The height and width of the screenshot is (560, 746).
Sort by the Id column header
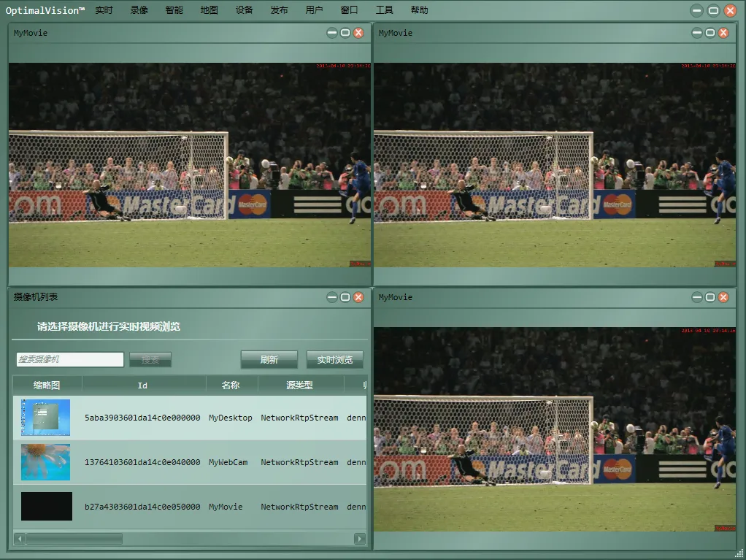tap(144, 386)
